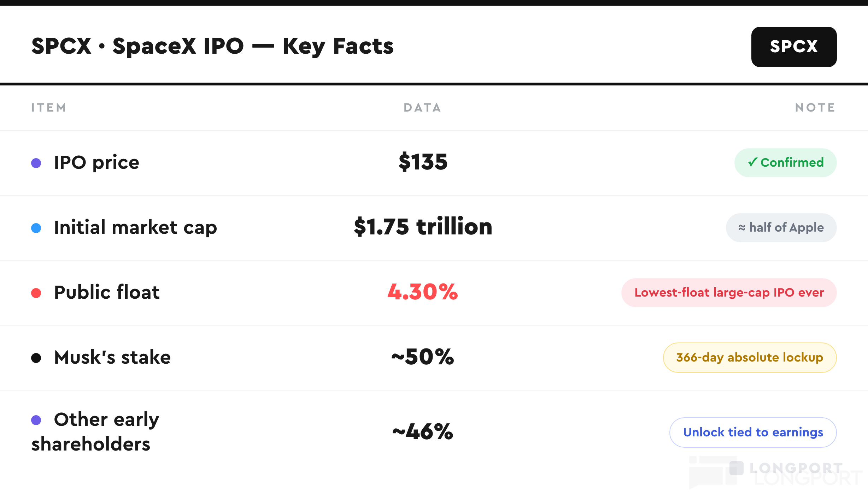Click the purple dot beside Other early shareholders
The height and width of the screenshot is (495, 868).
(36, 420)
